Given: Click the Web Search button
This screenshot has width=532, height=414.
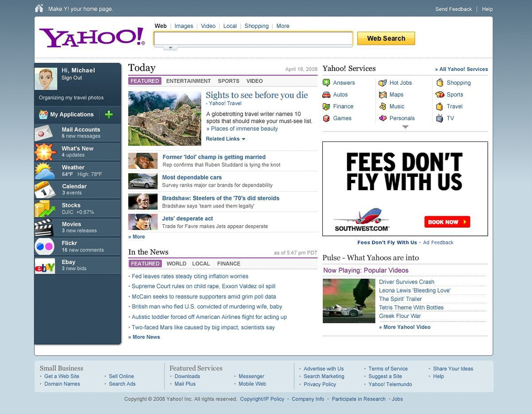Looking at the screenshot, I should tap(386, 39).
